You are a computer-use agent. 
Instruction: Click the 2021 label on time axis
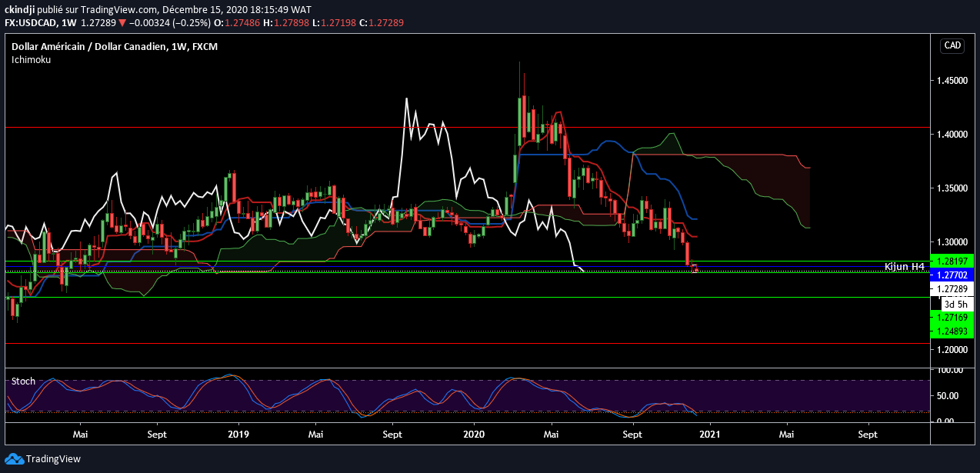coord(709,434)
